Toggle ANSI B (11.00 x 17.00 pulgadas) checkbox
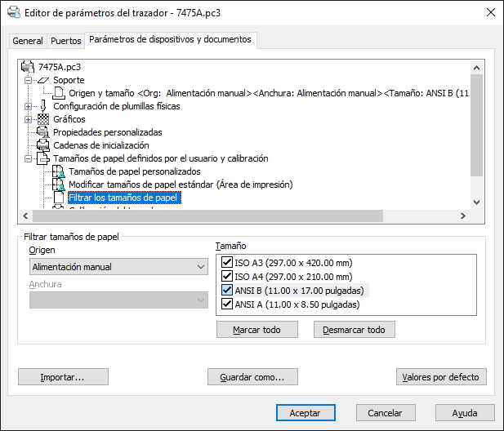 [x=227, y=291]
